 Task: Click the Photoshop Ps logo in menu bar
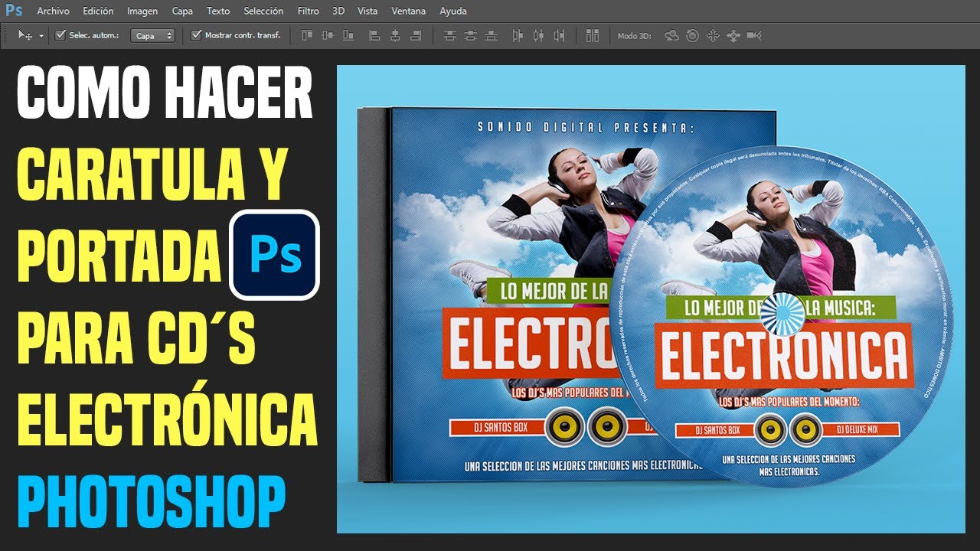tap(14, 11)
